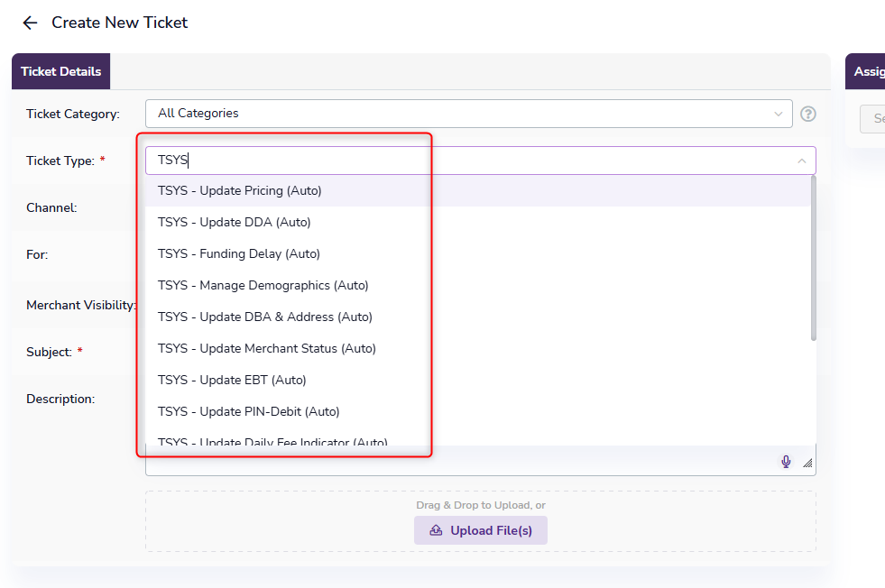The width and height of the screenshot is (885, 588).
Task: Select TSYS - Update DDA (Auto)
Action: pos(235,222)
